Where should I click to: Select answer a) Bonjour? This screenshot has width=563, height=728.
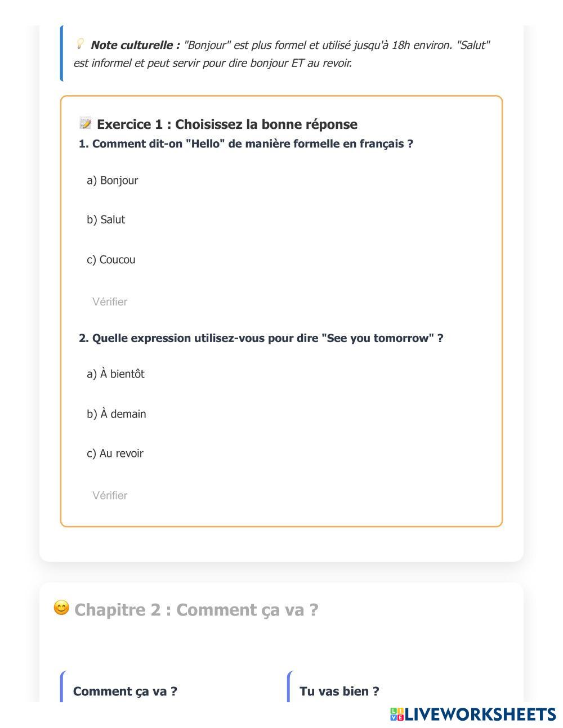point(113,181)
